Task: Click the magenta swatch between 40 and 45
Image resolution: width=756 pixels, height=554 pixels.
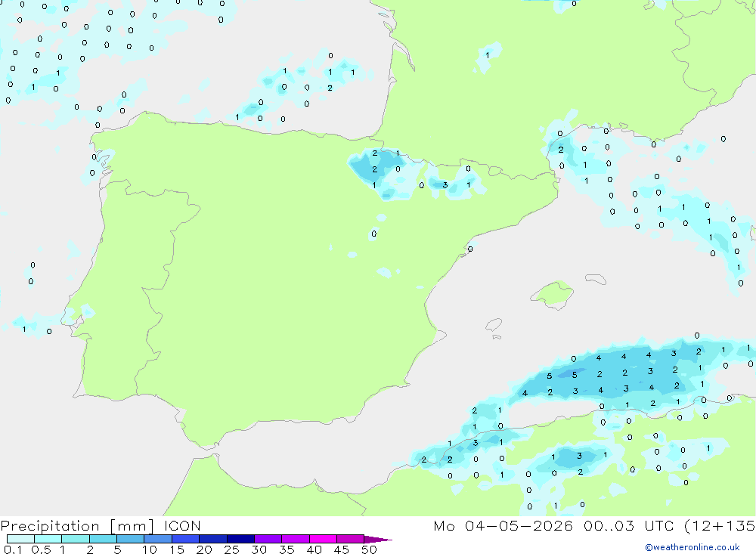Action: tap(323, 539)
